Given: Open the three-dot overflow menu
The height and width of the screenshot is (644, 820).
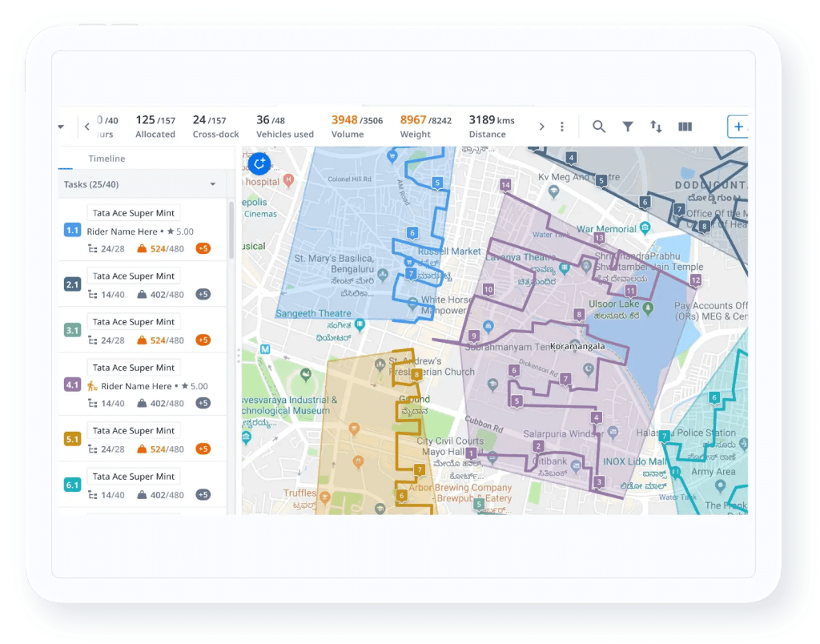Looking at the screenshot, I should [x=561, y=126].
